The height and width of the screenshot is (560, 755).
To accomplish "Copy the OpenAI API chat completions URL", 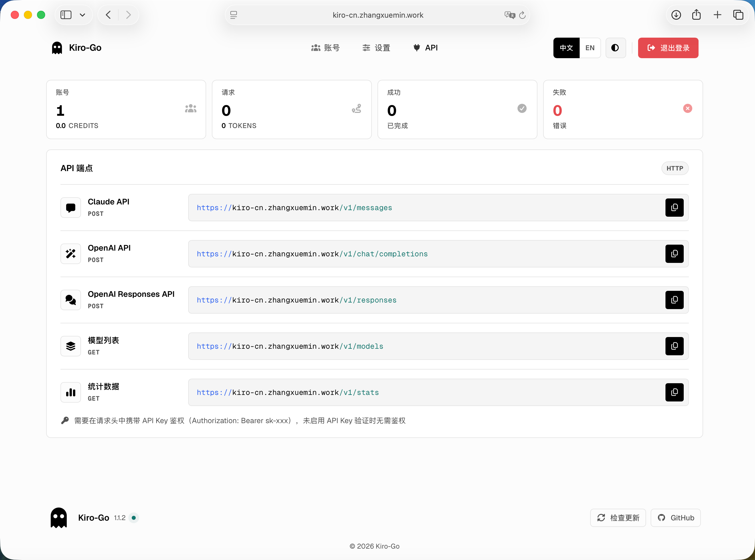I will pos(674,253).
